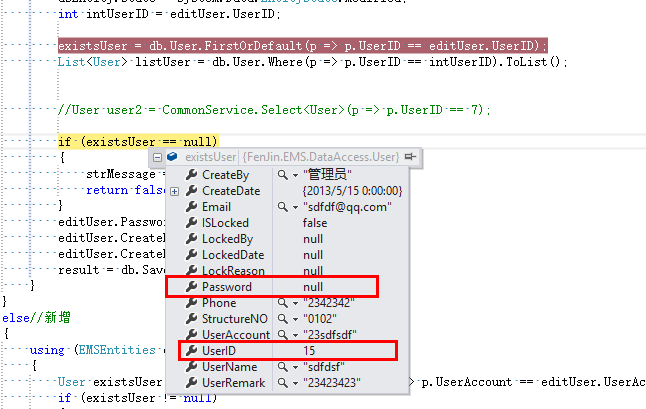Click the magnifier icon for UserRemark value
Image resolution: width=646 pixels, height=409 pixels.
[x=280, y=383]
